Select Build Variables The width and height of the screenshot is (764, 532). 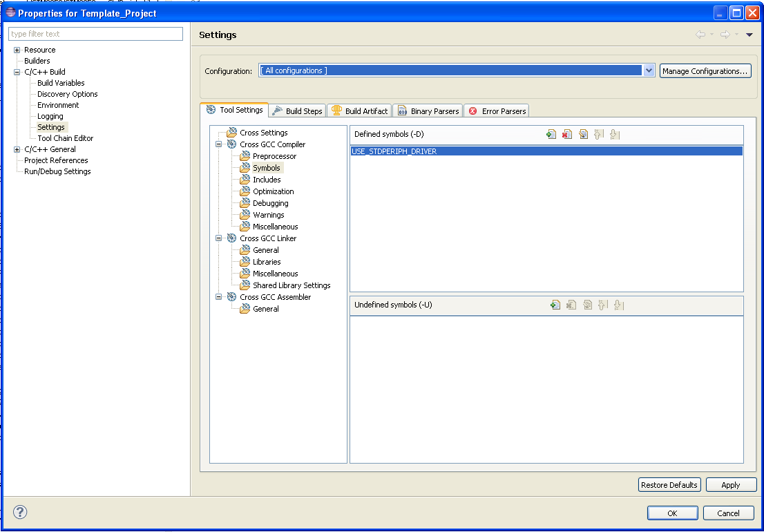click(61, 83)
